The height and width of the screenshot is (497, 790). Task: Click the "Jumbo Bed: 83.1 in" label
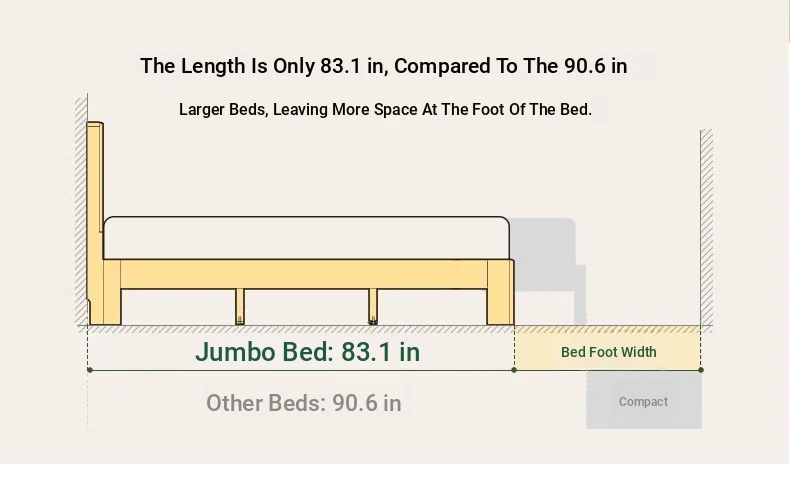[307, 352]
